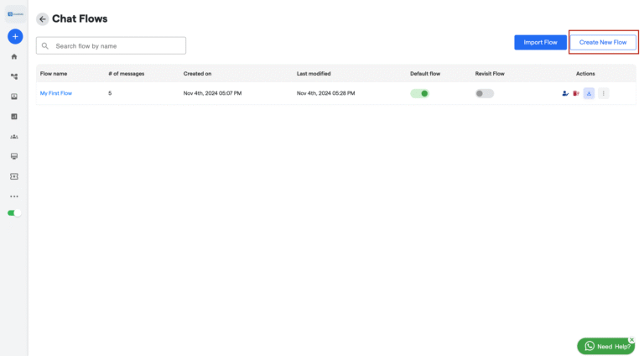Expand the three-dot menu in Actions column
Image resolution: width=644 pixels, height=356 pixels.
603,93
